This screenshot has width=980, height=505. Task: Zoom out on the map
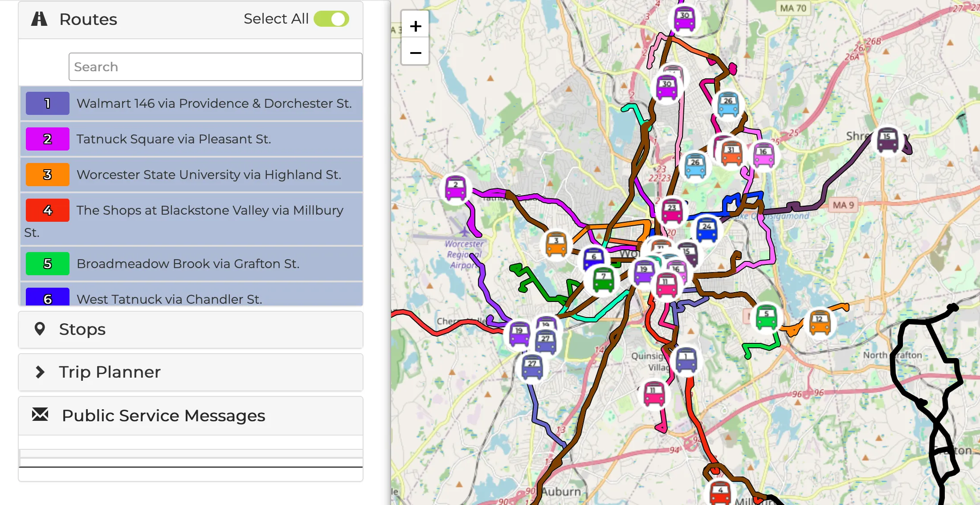415,53
